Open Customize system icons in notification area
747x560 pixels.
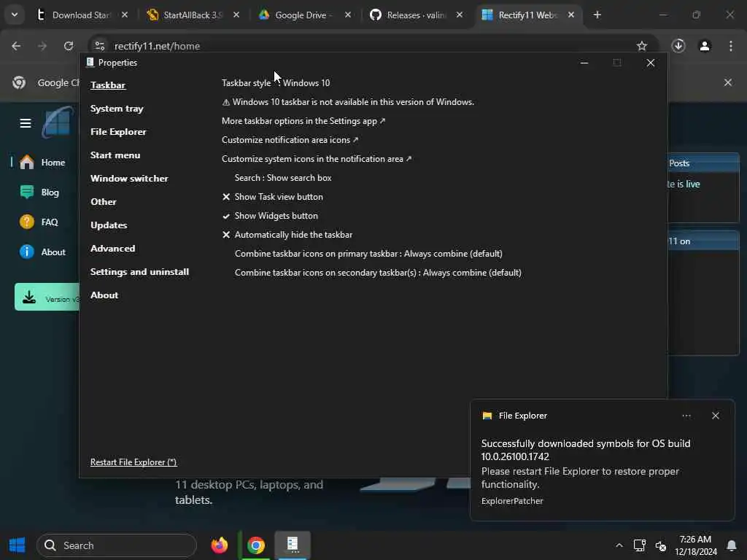pos(317,159)
